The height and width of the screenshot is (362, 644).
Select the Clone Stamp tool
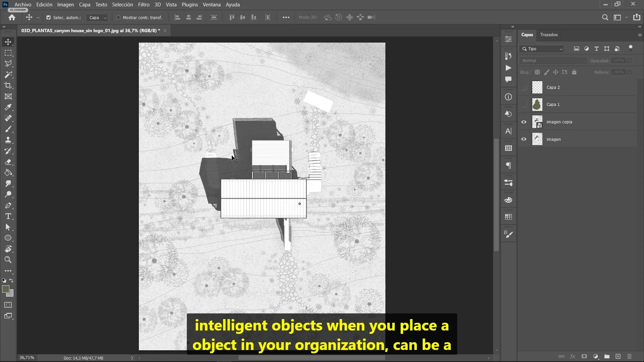tap(8, 140)
